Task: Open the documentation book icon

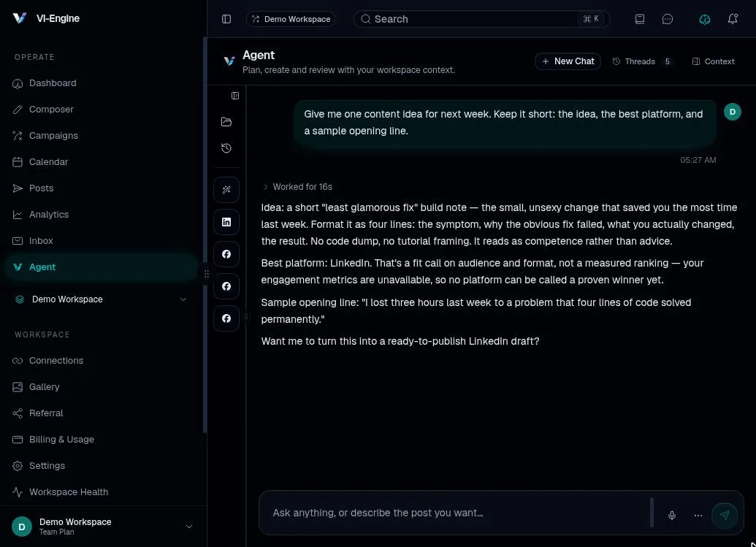Action: (640, 19)
